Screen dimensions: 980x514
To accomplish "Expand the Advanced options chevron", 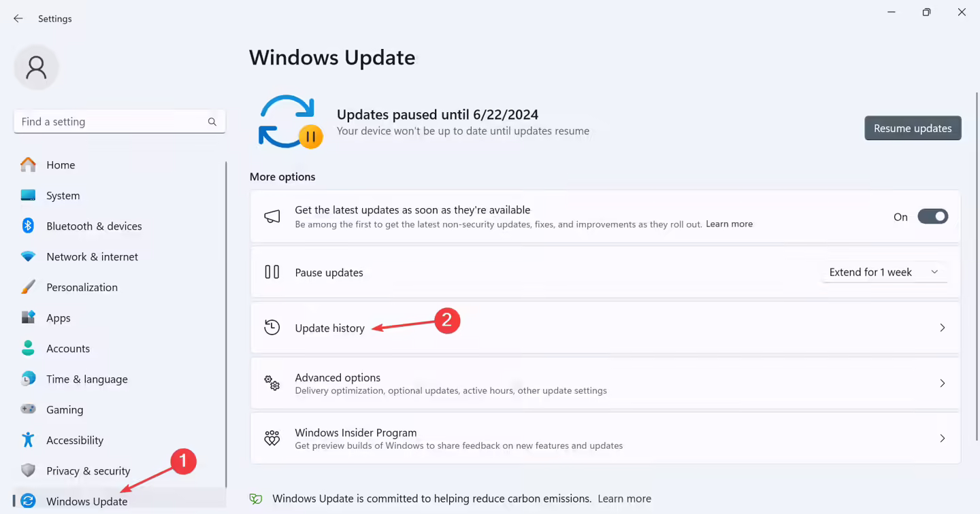I will [943, 383].
